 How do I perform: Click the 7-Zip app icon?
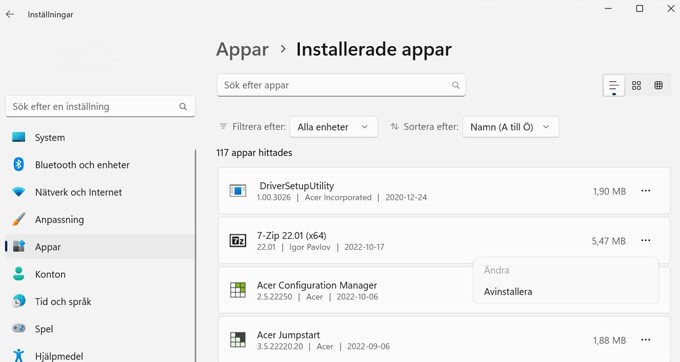pos(238,241)
